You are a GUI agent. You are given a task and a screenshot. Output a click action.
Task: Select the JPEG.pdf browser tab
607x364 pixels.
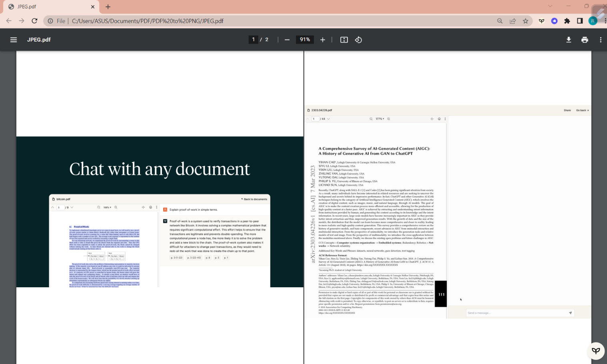tap(51, 7)
